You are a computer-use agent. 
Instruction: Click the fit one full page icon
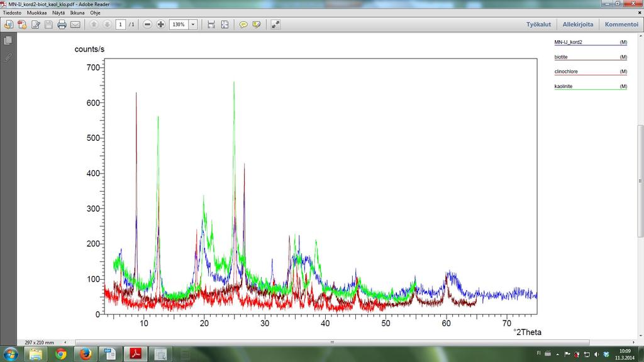225,25
